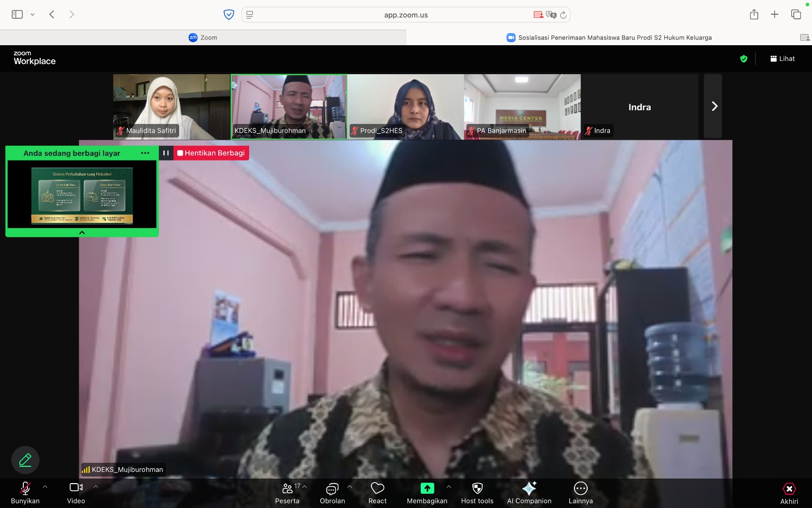Expand audio options arrow beside Bunyikan

tap(45, 487)
